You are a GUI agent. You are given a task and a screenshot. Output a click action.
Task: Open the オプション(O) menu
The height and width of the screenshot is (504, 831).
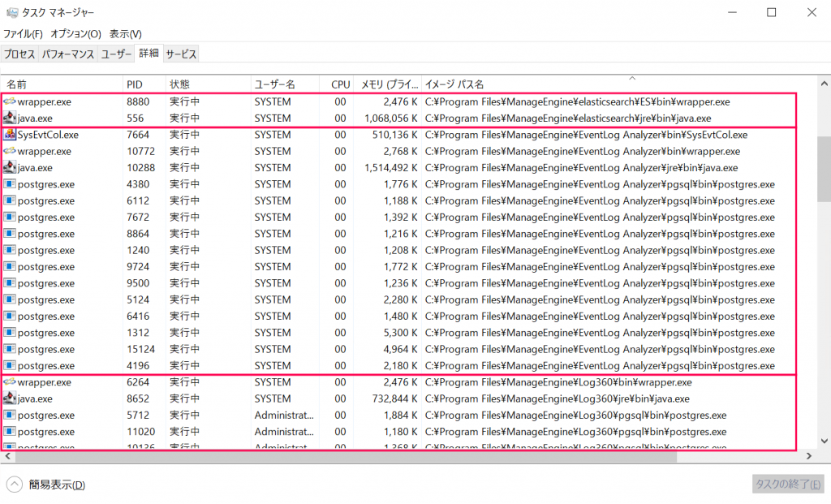point(75,34)
